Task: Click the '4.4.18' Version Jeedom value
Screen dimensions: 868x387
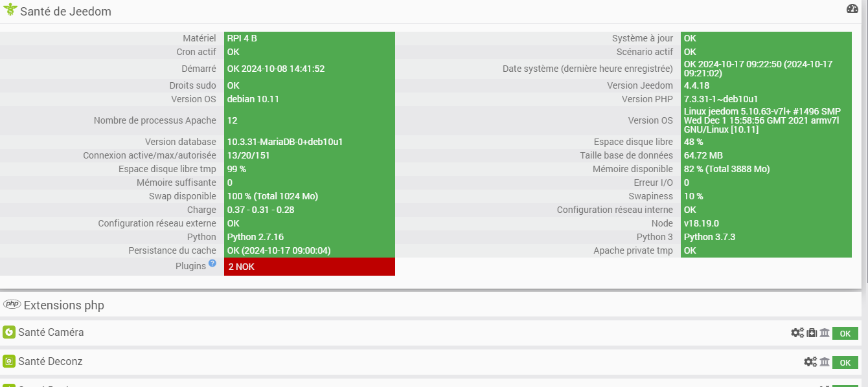Action: 697,85
